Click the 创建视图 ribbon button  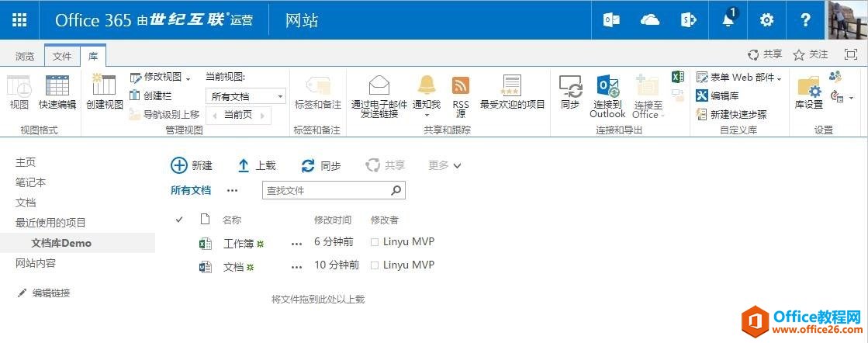click(105, 92)
